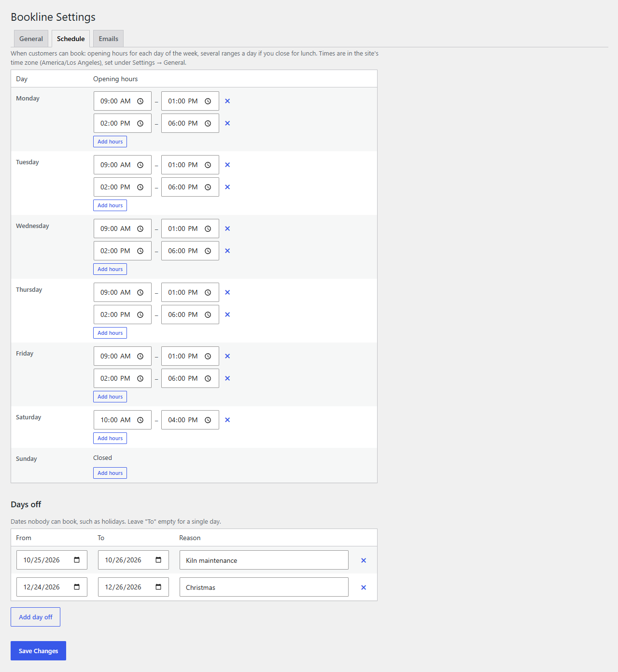
Task: Remove Monday's 09:00 AM–01:00 PM range
Action: point(227,101)
